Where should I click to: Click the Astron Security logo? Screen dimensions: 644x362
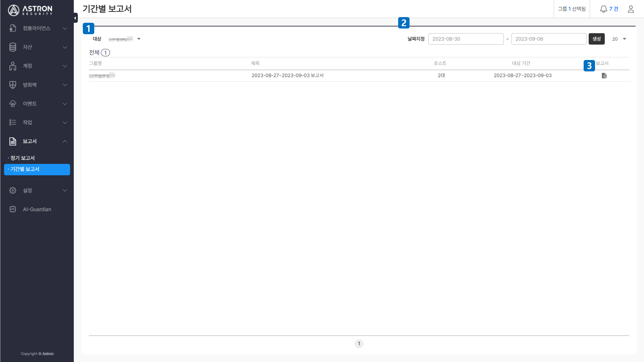(30, 10)
